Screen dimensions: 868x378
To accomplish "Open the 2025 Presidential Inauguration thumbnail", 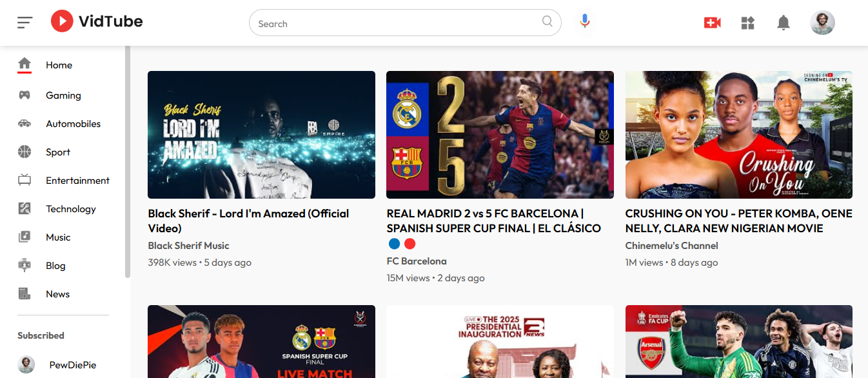I will pos(500,341).
